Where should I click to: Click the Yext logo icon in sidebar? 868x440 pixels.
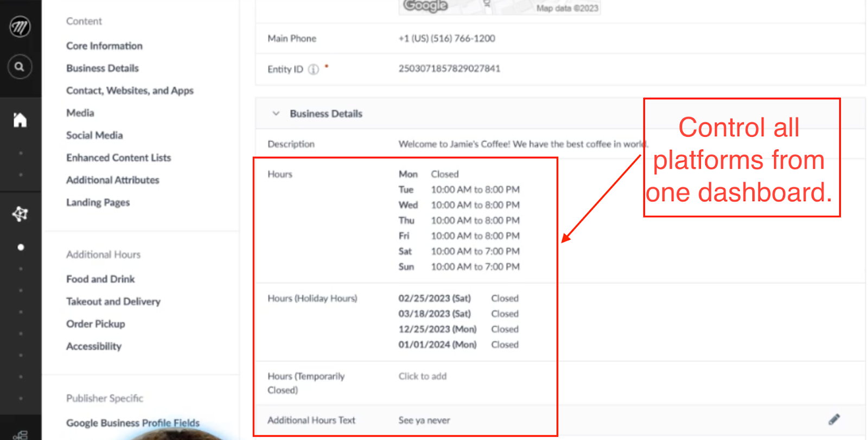coord(20,27)
